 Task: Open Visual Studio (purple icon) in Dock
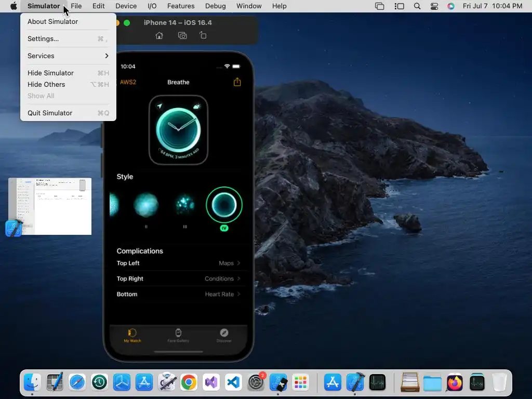[211, 382]
